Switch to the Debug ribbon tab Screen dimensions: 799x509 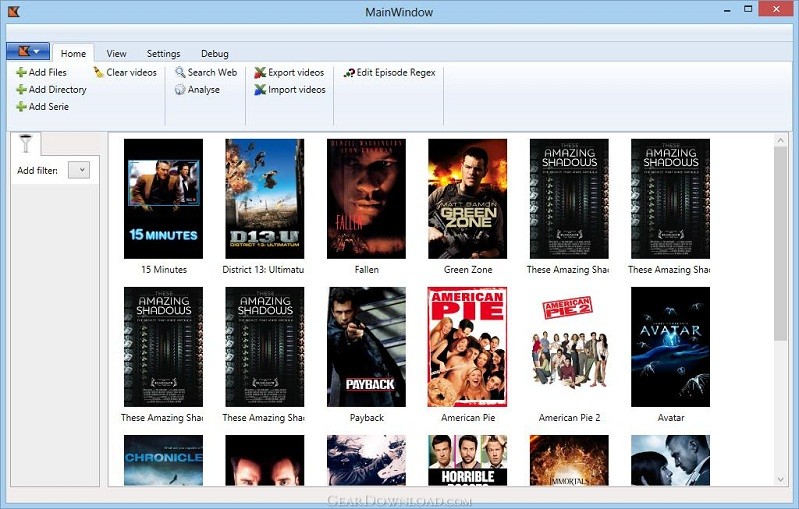tap(215, 53)
